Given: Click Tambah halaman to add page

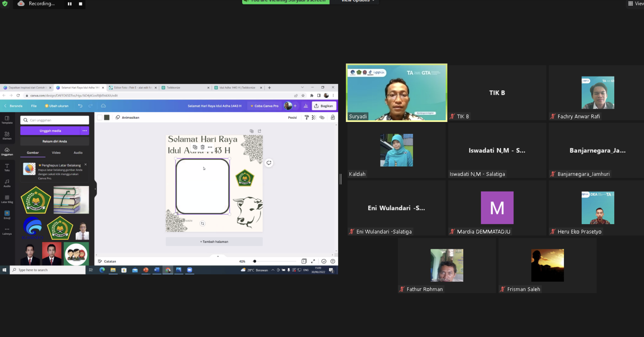Looking at the screenshot, I should pyautogui.click(x=214, y=241).
